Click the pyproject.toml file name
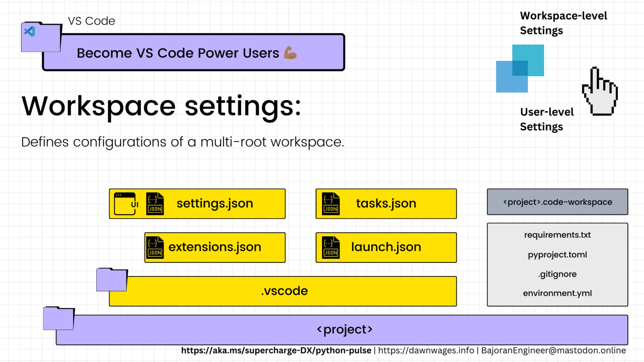Screen dimensions: 644x362 558,255
